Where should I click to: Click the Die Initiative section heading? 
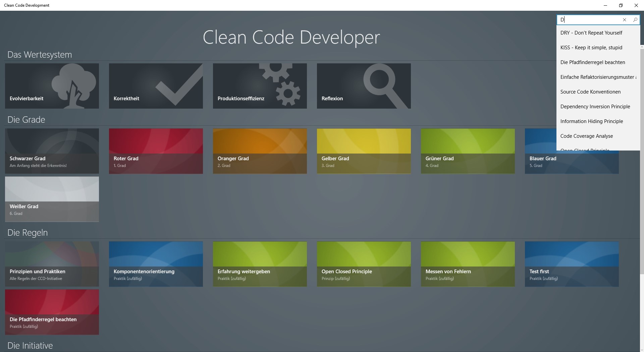[x=30, y=346]
